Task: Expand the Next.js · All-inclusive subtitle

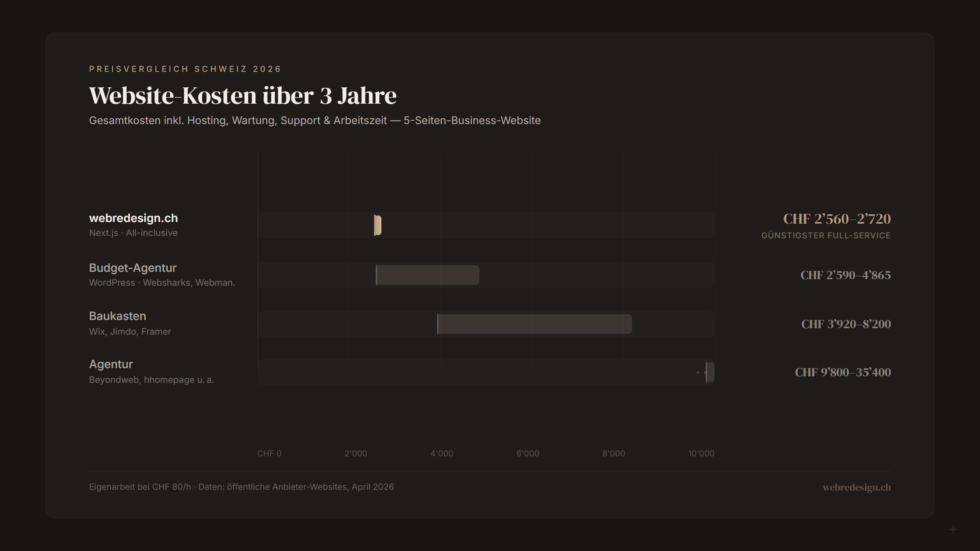Action: pyautogui.click(x=133, y=233)
